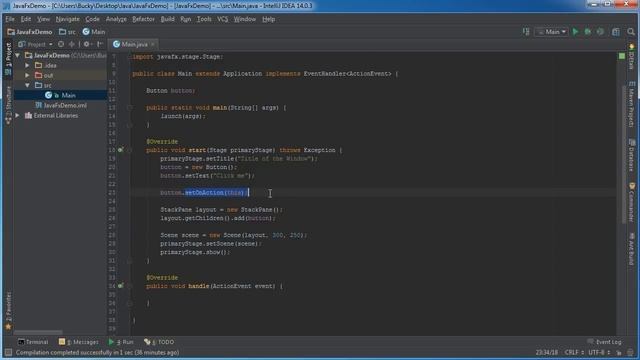Screen dimensions: 640x360
Task: Open the Project view selector dropdown
Action: 36,44
